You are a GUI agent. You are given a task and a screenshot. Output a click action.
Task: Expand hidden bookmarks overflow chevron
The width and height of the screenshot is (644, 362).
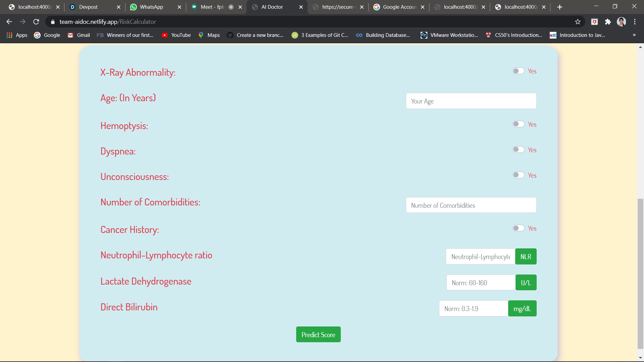[x=634, y=35]
